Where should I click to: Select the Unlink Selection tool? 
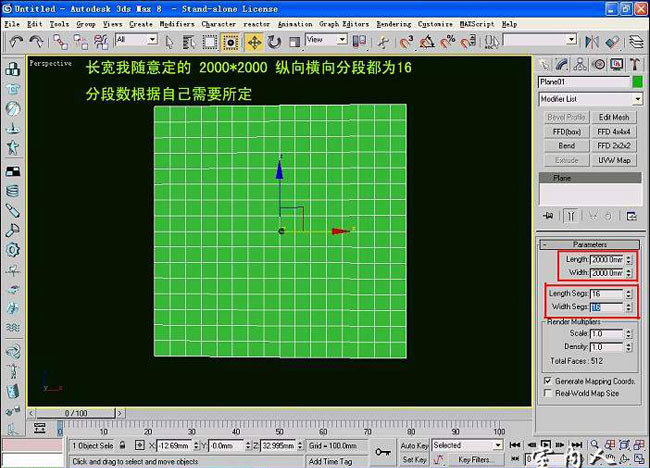pyautogui.click(x=80, y=42)
